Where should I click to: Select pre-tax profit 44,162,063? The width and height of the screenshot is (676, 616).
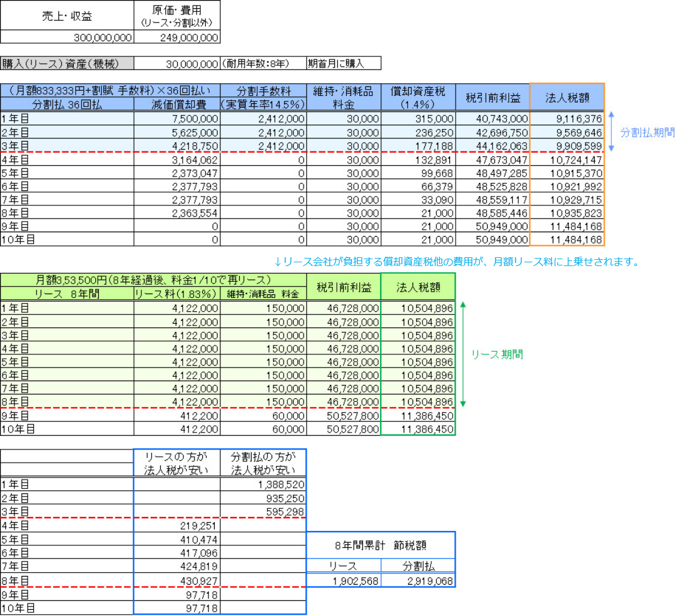click(x=493, y=146)
